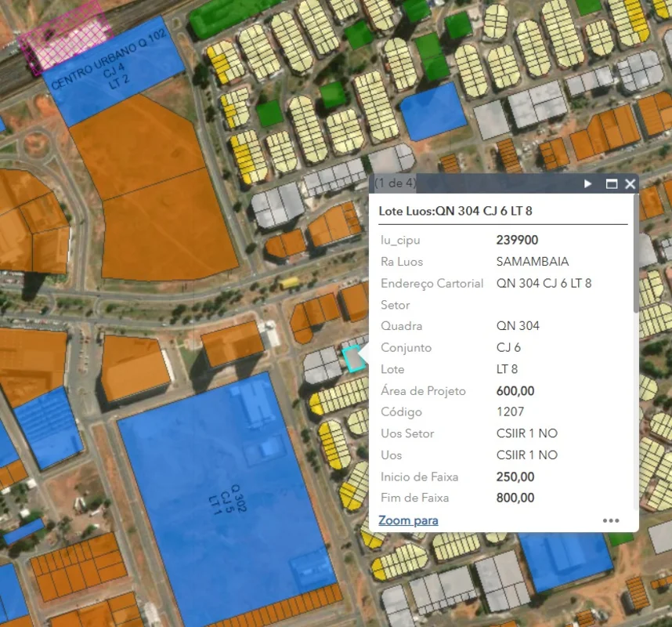Viewport: 672px width, 627px height.
Task: Click the Inicio de Faixa value 250,00
Action: (515, 477)
